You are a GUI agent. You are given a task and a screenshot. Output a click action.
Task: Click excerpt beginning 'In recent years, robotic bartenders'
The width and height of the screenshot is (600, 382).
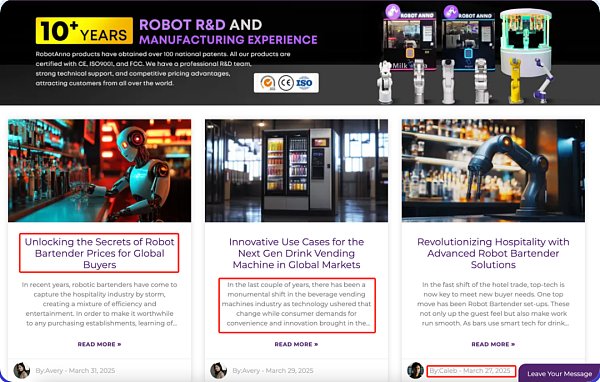[99, 304]
